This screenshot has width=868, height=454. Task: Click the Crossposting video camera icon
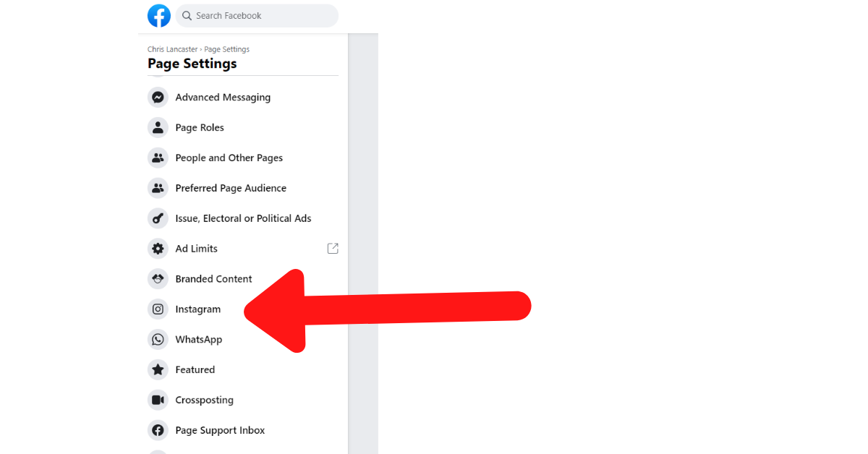(158, 400)
